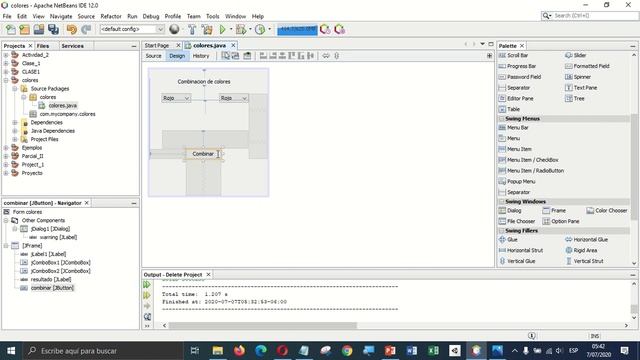640x360 pixels.
Task: Collapse the colores project tree node
Action: (x=6, y=80)
